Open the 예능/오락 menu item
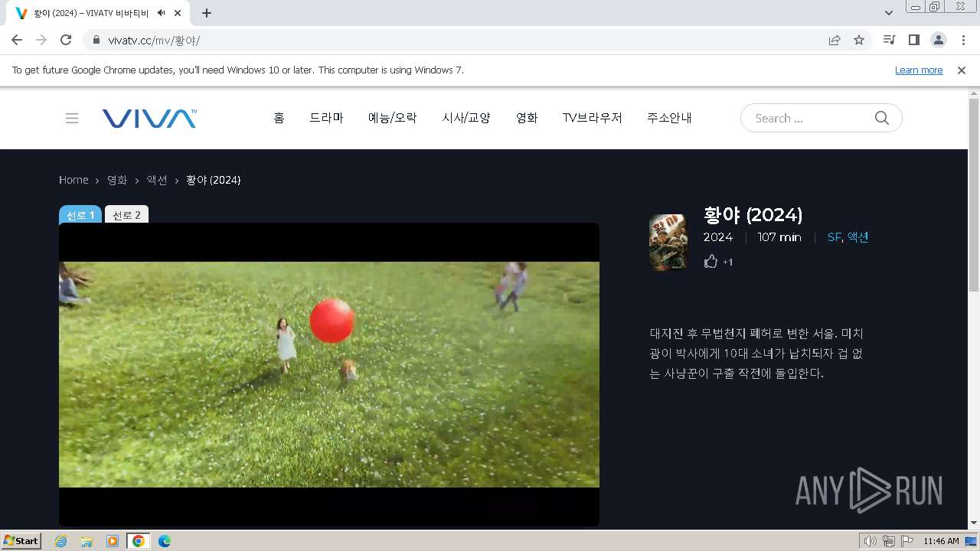980x551 pixels. pos(392,118)
